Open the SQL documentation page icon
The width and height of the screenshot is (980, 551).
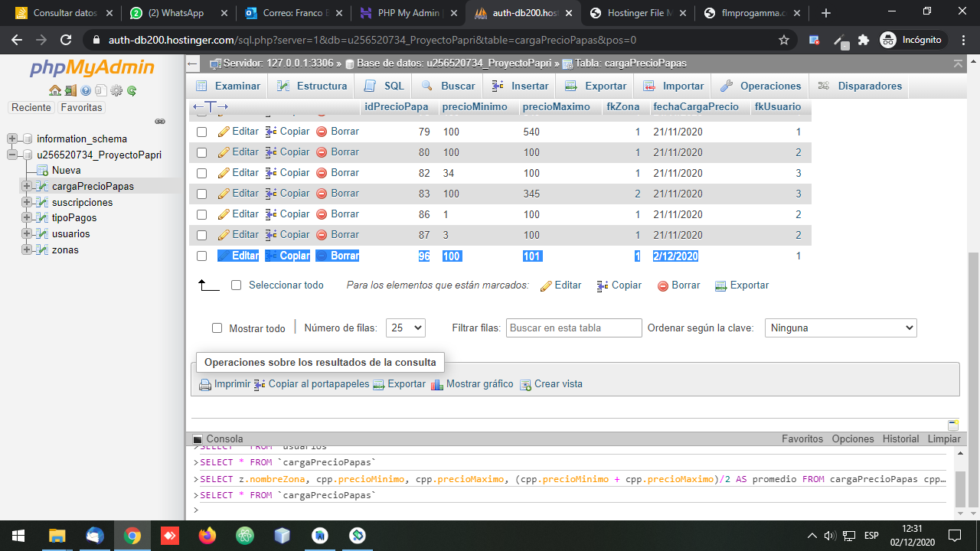(x=100, y=90)
